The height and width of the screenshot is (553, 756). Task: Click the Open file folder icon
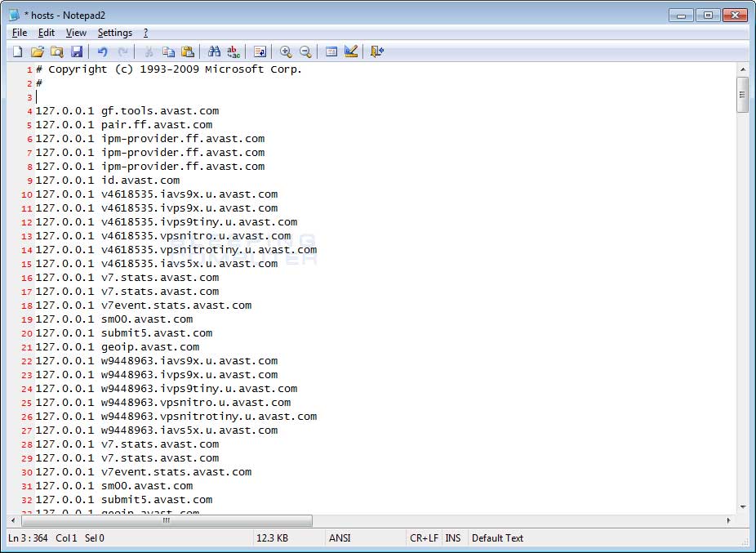[37, 51]
